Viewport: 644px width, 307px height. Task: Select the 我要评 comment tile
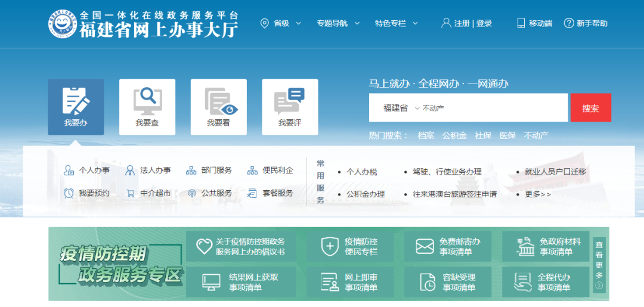[x=290, y=107]
